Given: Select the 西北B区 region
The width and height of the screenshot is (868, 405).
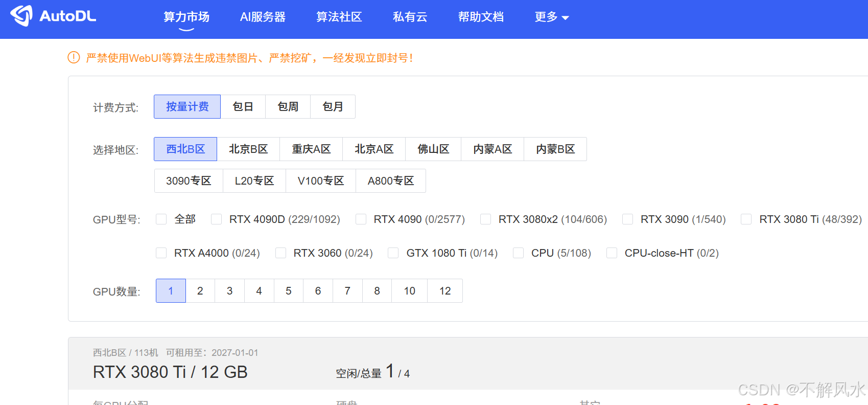Looking at the screenshot, I should coord(185,149).
